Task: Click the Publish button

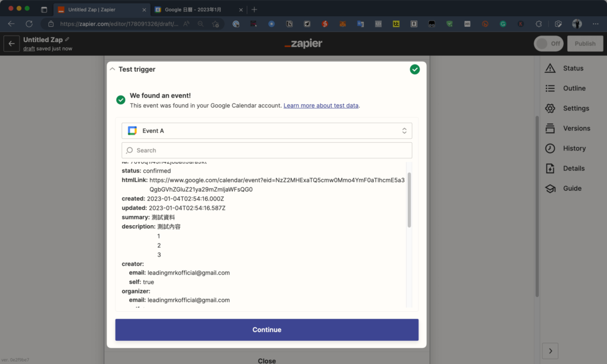Action: [585, 43]
